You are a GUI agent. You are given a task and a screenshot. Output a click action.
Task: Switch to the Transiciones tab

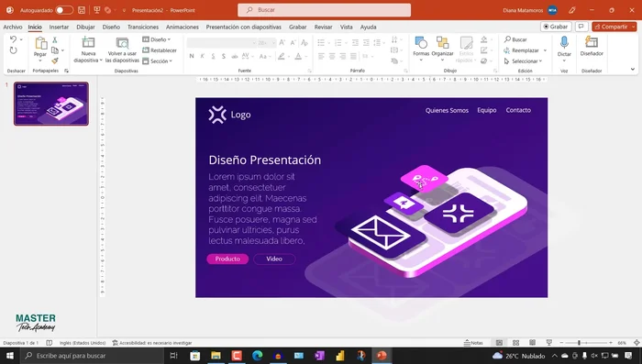point(143,27)
